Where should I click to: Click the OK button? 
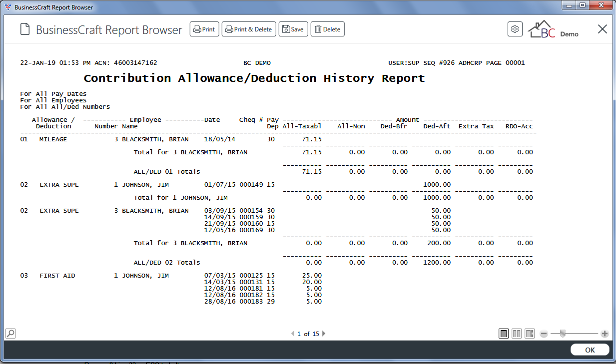(590, 350)
